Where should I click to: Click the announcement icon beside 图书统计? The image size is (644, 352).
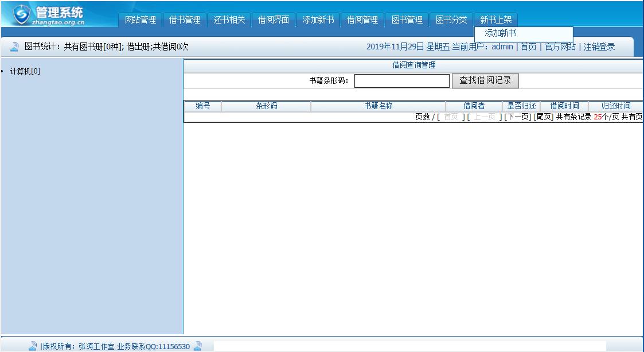point(13,47)
